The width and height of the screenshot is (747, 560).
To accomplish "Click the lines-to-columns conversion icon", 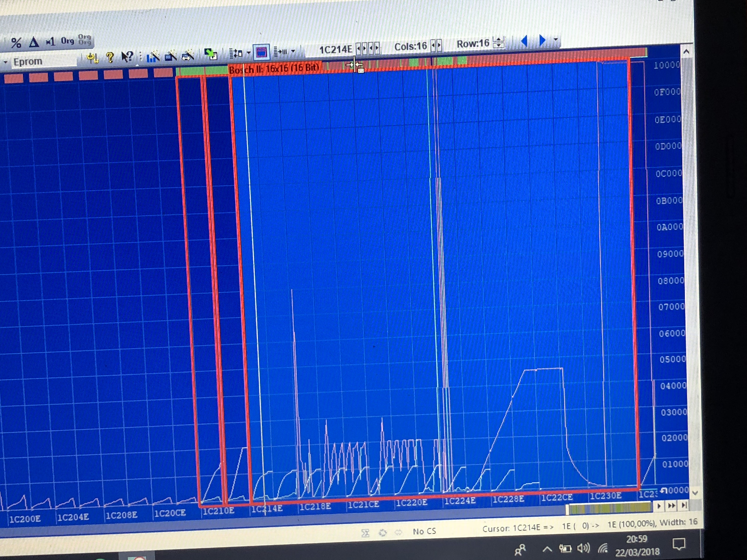I will point(280,51).
